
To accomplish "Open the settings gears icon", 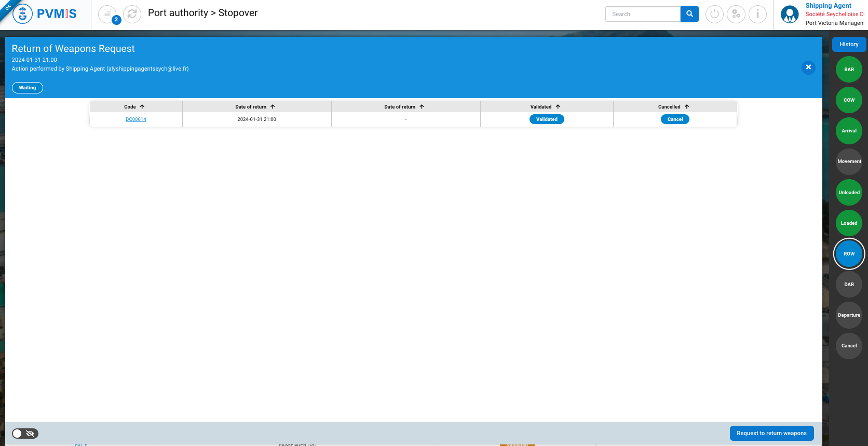I will point(736,14).
